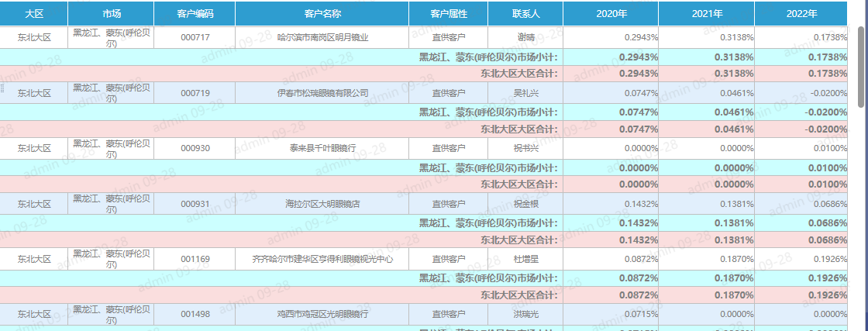868x331 pixels.
Task: Click 2021 value 0.1870% in the 001169 row
Action: click(737, 259)
